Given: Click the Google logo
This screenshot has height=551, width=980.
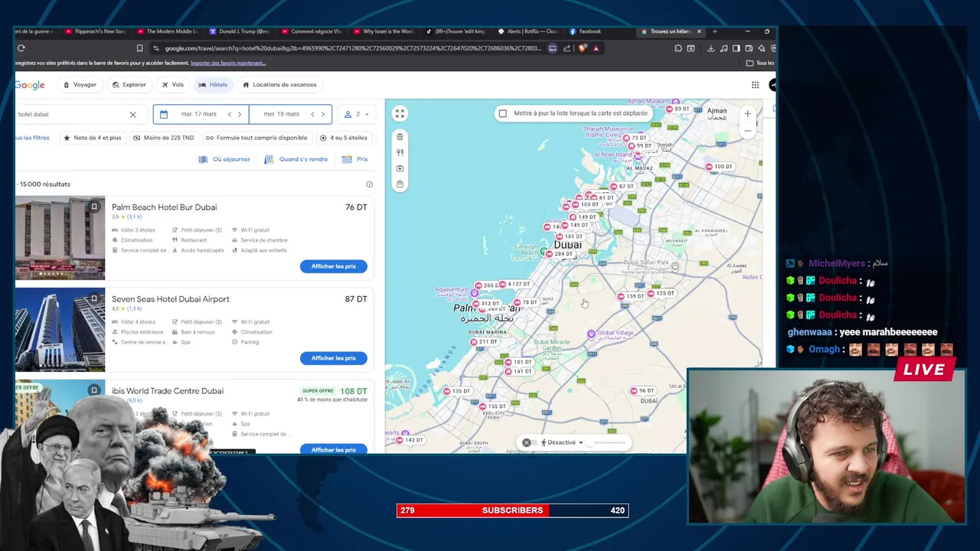Looking at the screenshot, I should pyautogui.click(x=30, y=85).
